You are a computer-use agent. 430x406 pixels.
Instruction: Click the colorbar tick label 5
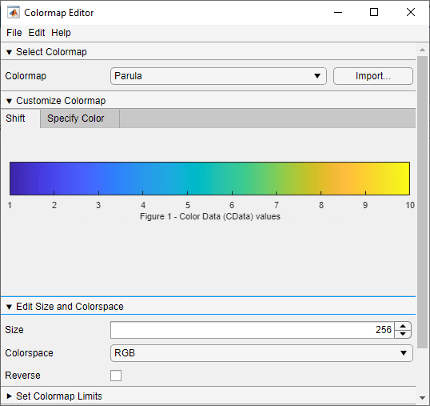pyautogui.click(x=188, y=205)
